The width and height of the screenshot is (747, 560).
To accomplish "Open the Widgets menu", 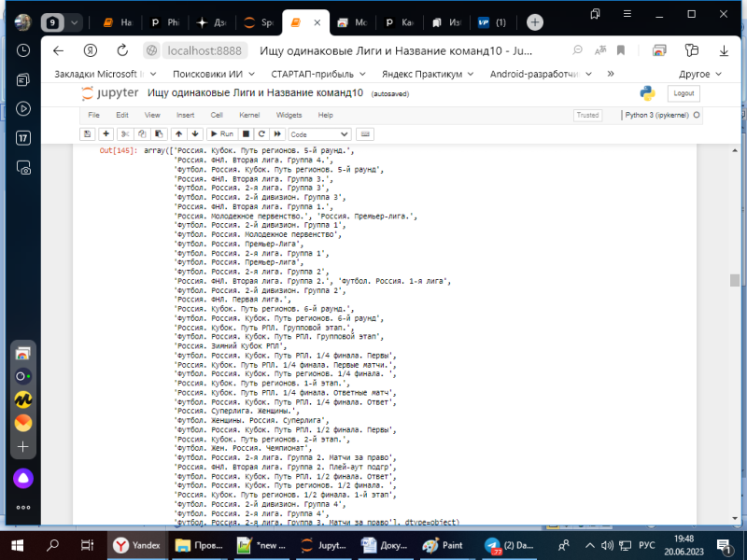I will click(x=289, y=115).
